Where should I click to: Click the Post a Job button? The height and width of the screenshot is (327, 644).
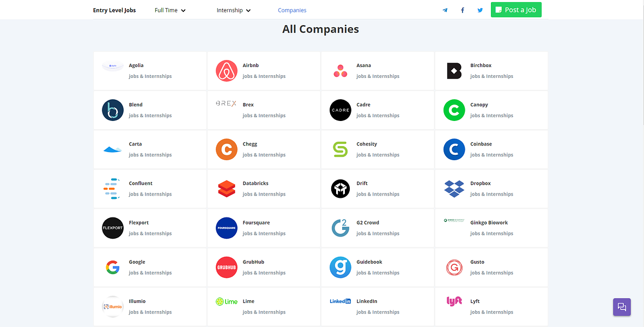[516, 10]
